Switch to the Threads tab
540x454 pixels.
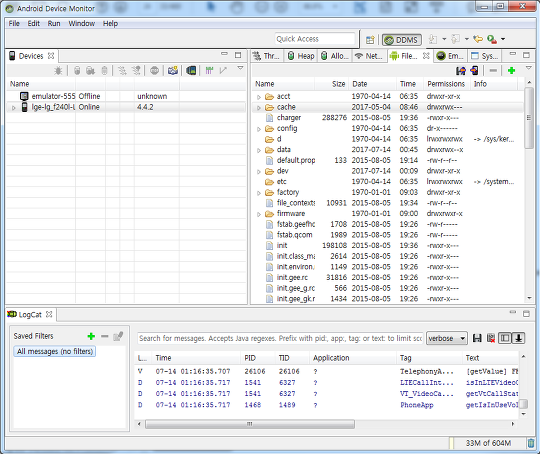(267, 56)
